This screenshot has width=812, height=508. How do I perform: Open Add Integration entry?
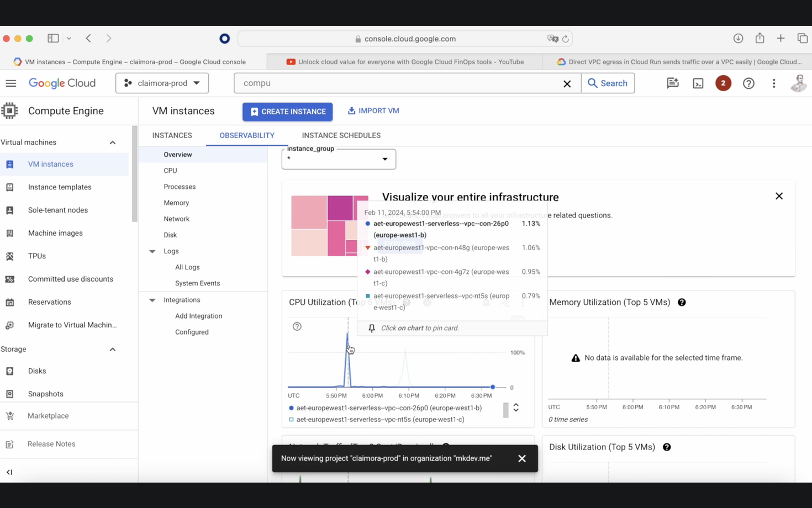(x=198, y=316)
